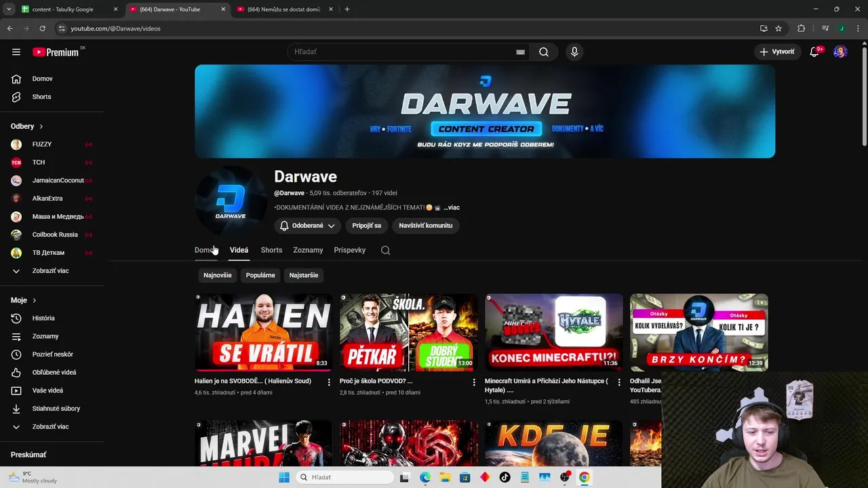Click the channel search magnifier icon

(385, 250)
